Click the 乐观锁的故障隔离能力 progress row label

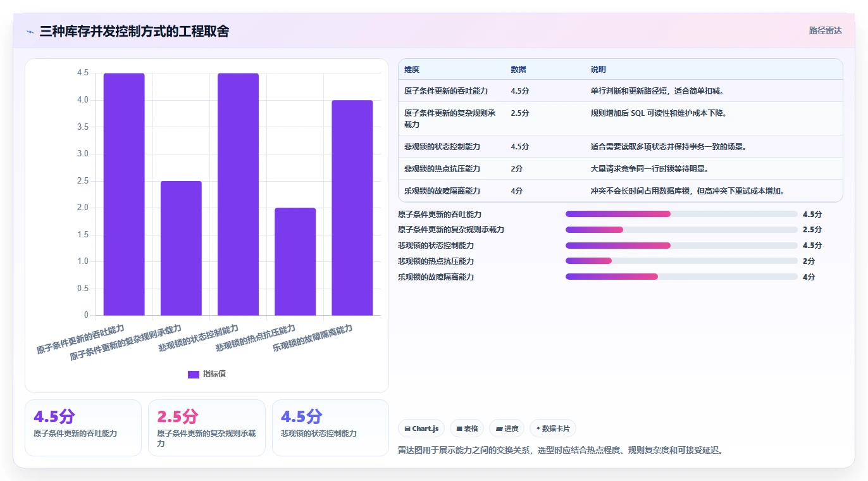pos(436,277)
